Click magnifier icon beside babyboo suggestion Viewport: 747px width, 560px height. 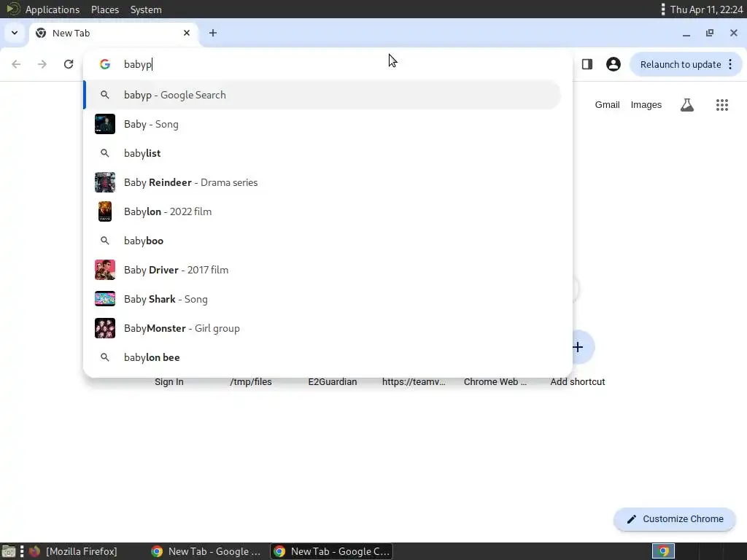105,241
